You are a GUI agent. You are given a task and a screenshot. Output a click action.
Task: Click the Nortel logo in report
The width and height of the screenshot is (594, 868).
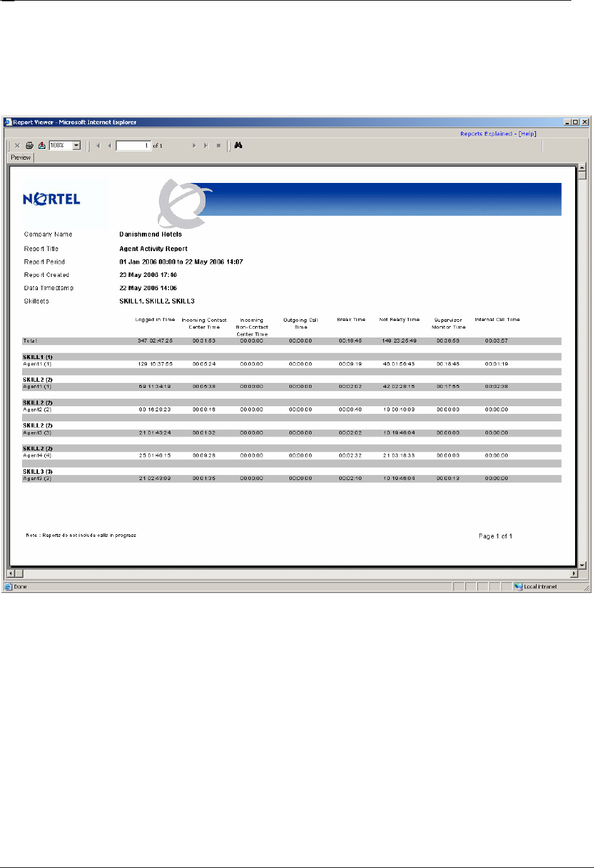[x=52, y=199]
